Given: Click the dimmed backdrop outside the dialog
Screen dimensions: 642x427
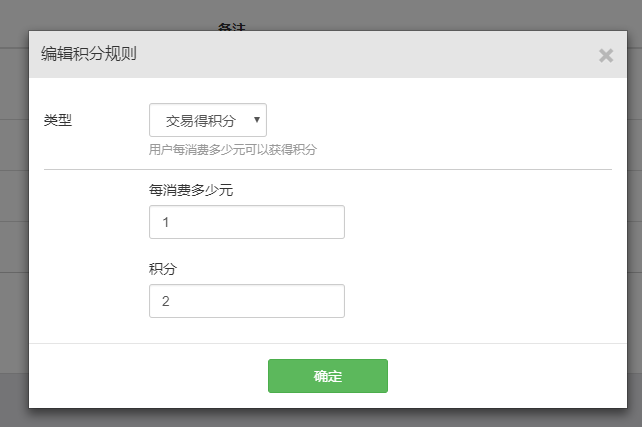Looking at the screenshot, I should tap(14, 200).
